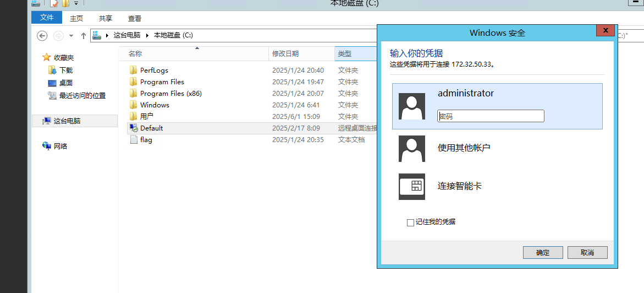
Task: Click the 网络 network icon in sidebar
Action: (47, 146)
